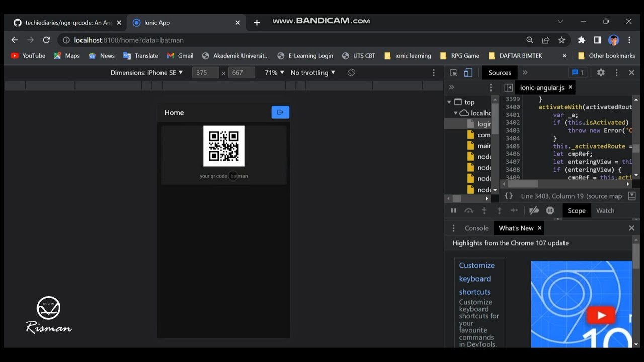Collapse the top frame tree node
644x362 pixels.
coord(449,102)
